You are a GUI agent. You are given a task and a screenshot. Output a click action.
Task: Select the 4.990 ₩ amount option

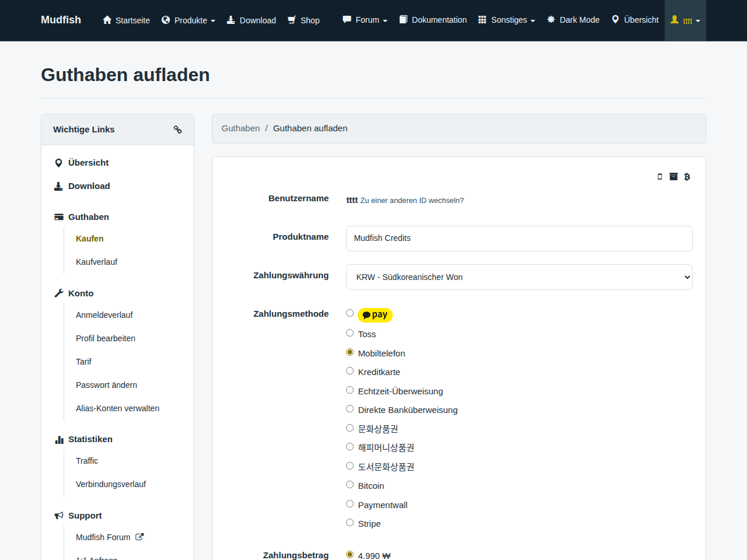click(350, 555)
